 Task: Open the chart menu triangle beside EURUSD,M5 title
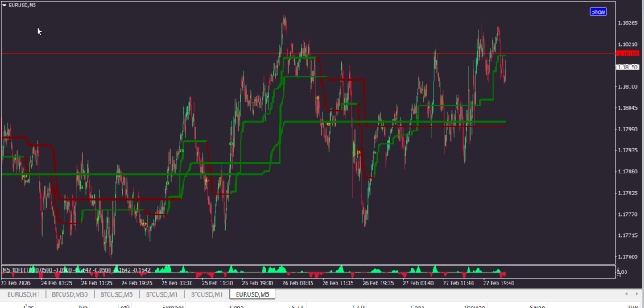(4, 6)
